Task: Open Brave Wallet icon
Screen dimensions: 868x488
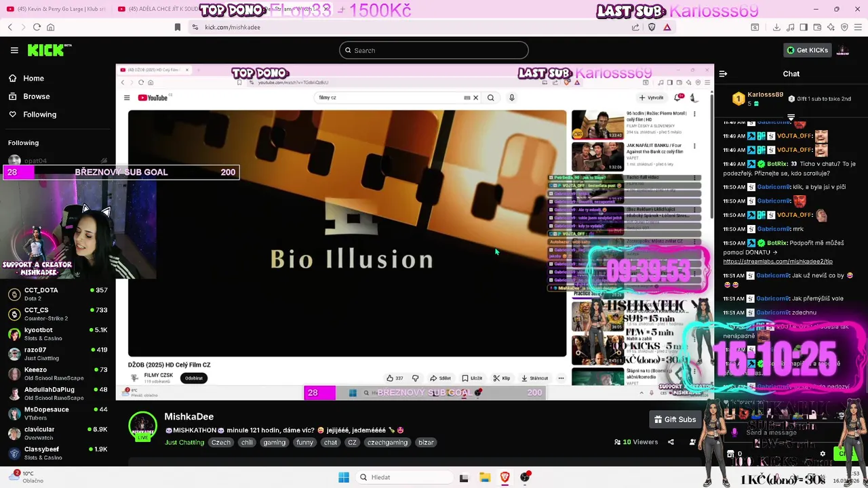Action: tap(817, 27)
